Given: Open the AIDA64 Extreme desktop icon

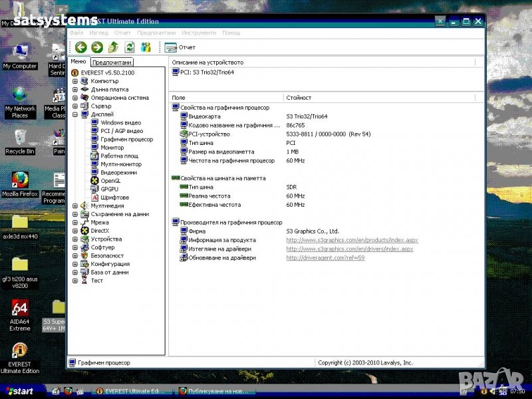Looking at the screenshot, I should pos(20,308).
